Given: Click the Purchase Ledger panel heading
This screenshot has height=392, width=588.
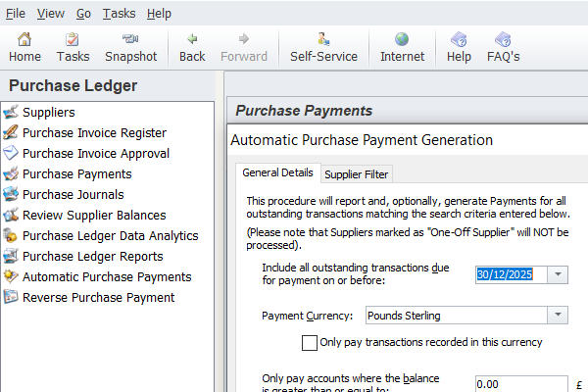Looking at the screenshot, I should coord(73,85).
